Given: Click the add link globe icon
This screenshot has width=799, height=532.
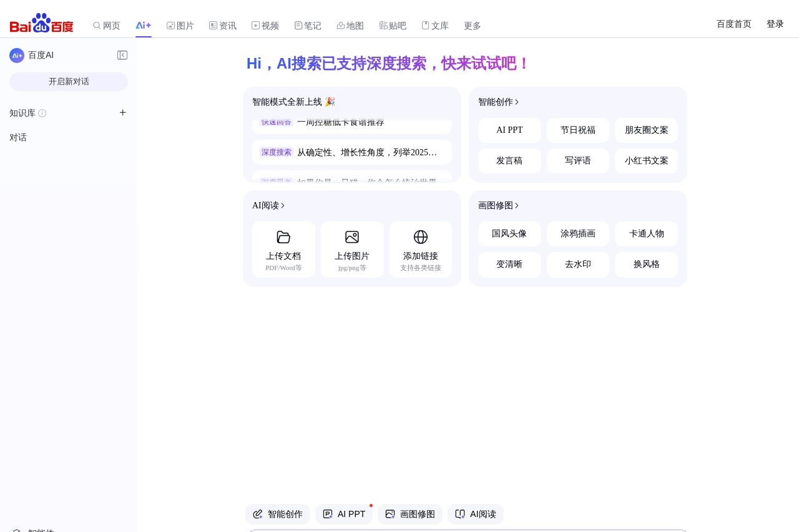Looking at the screenshot, I should pyautogui.click(x=421, y=237).
